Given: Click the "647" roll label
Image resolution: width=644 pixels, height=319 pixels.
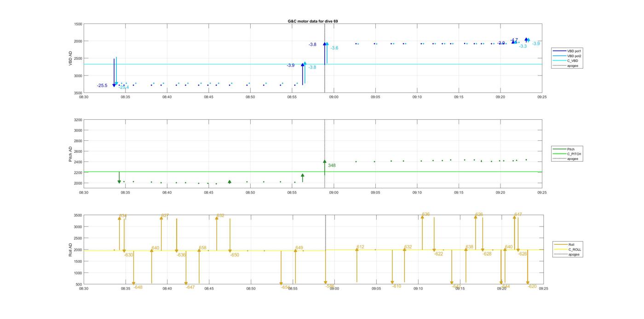Looking at the screenshot, I should click(518, 214).
